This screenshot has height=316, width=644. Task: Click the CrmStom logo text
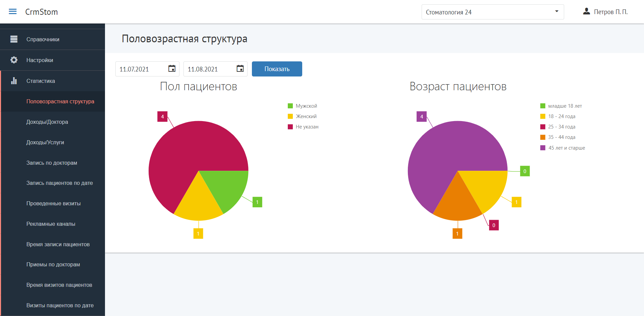point(42,12)
